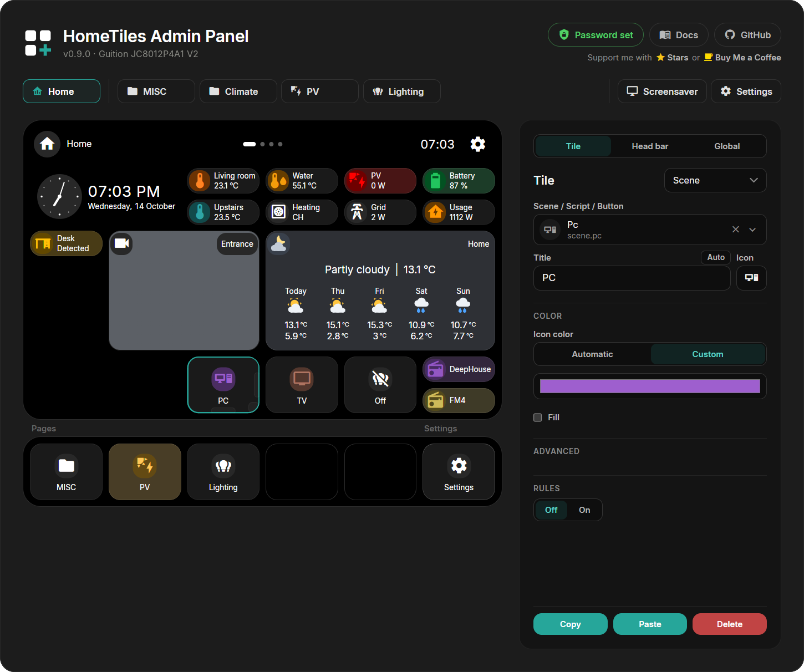Open the purple custom color swatch

(x=650, y=386)
